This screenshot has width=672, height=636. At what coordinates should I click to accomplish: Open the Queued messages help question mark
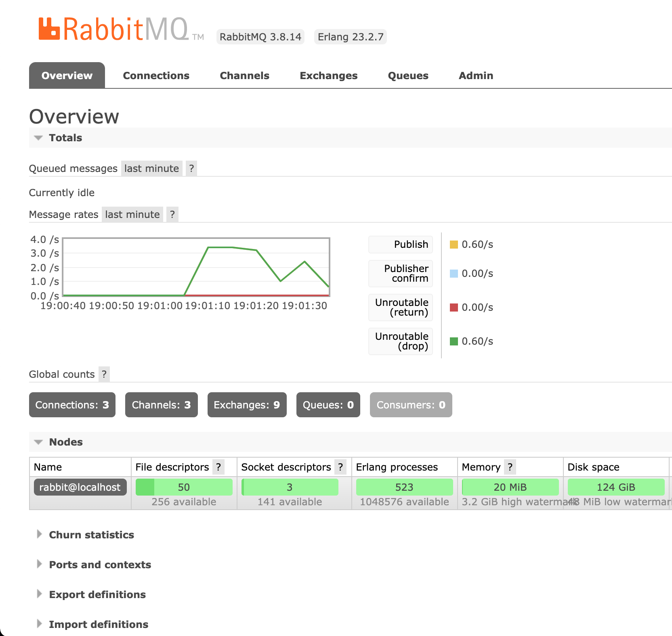(191, 168)
